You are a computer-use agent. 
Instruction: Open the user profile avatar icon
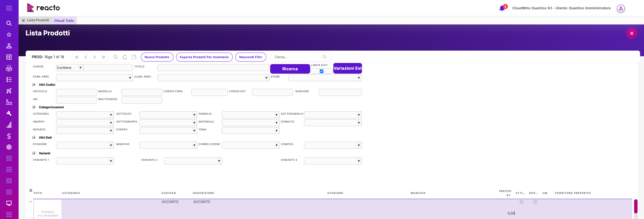(621, 8)
